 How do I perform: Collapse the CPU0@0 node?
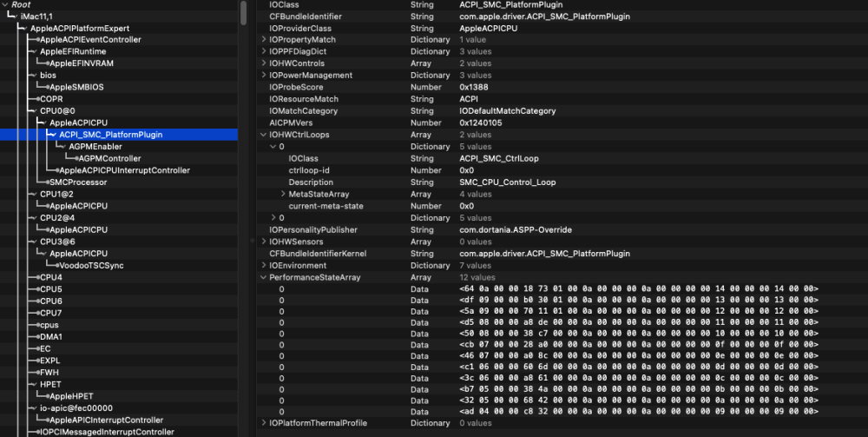pos(35,111)
